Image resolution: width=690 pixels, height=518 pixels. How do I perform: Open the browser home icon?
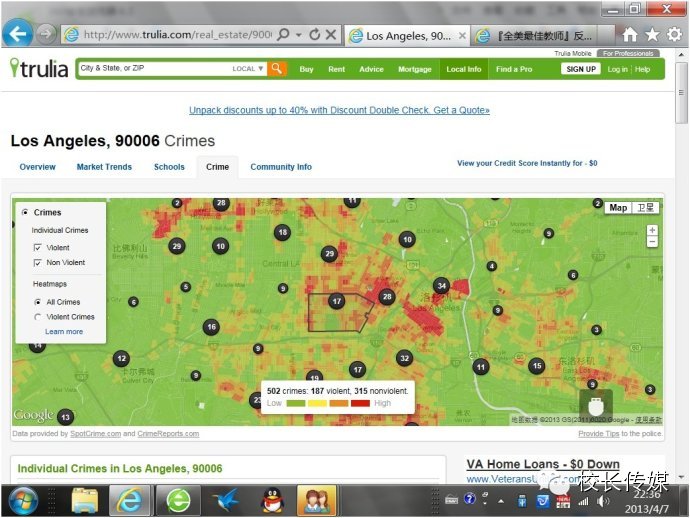click(629, 34)
